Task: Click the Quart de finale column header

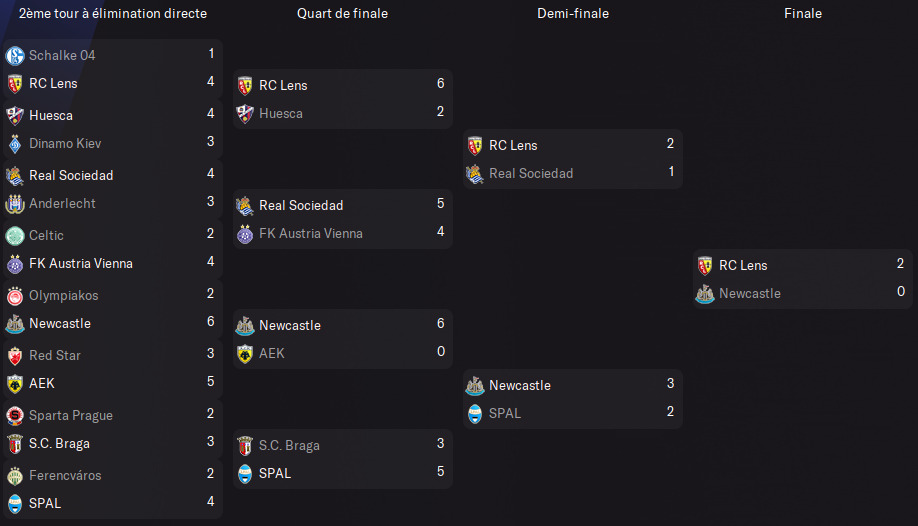Action: 342,13
